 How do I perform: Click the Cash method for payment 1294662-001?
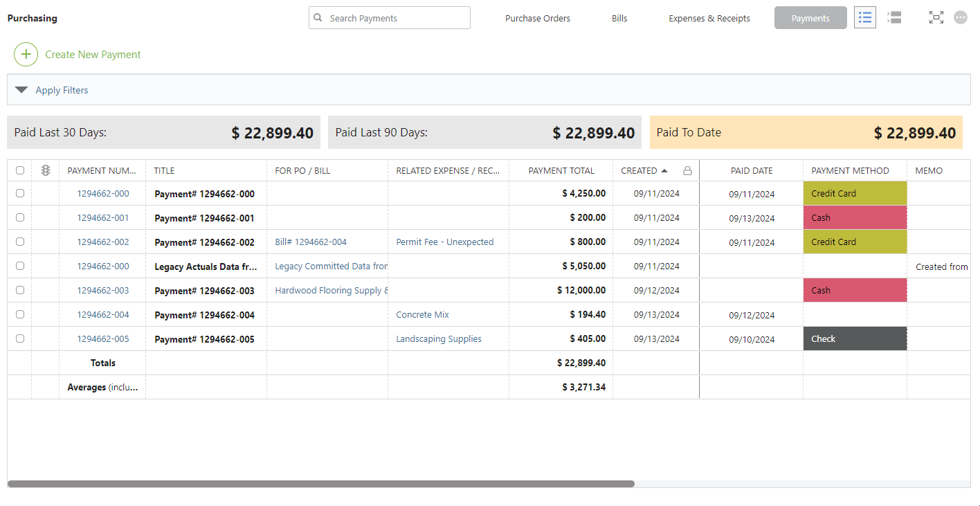(x=855, y=218)
